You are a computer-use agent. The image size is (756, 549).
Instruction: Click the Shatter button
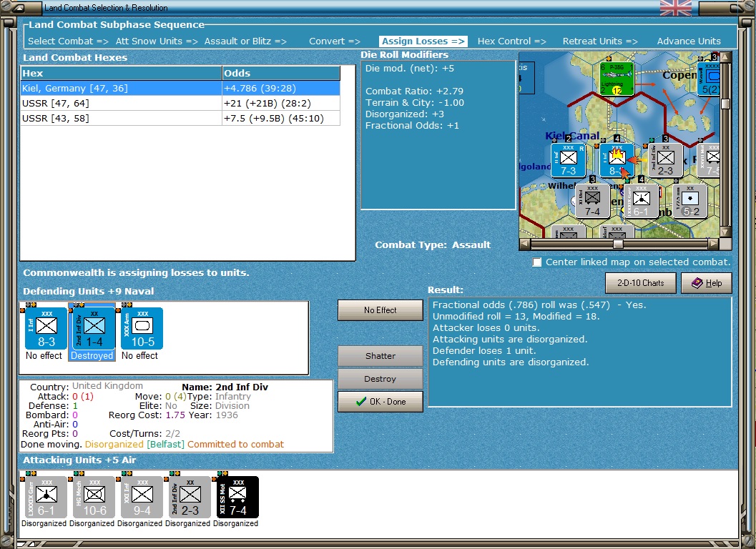380,356
